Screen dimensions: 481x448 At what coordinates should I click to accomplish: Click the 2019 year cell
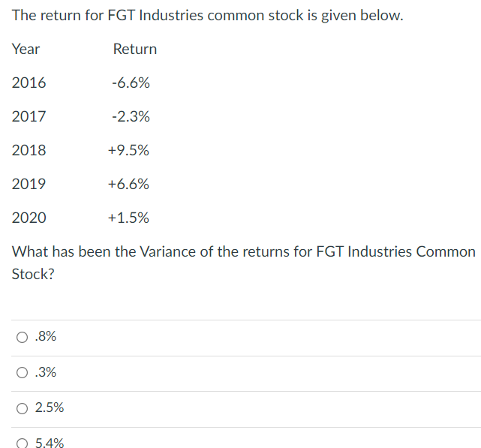point(29,184)
